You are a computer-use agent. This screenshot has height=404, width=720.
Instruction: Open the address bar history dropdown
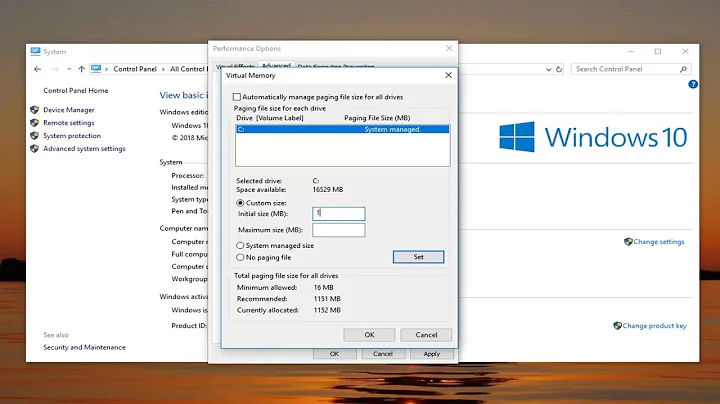click(548, 69)
